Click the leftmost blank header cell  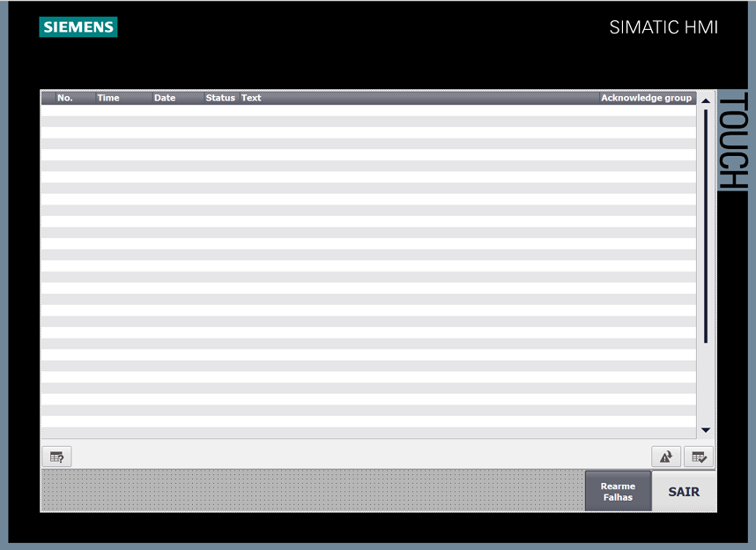[48, 98]
